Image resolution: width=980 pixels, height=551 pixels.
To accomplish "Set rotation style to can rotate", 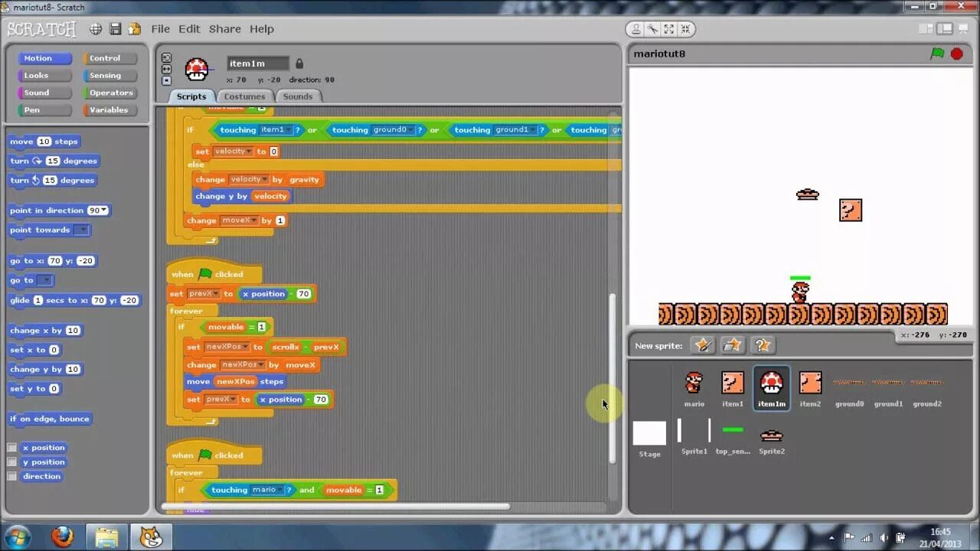I will click(166, 58).
